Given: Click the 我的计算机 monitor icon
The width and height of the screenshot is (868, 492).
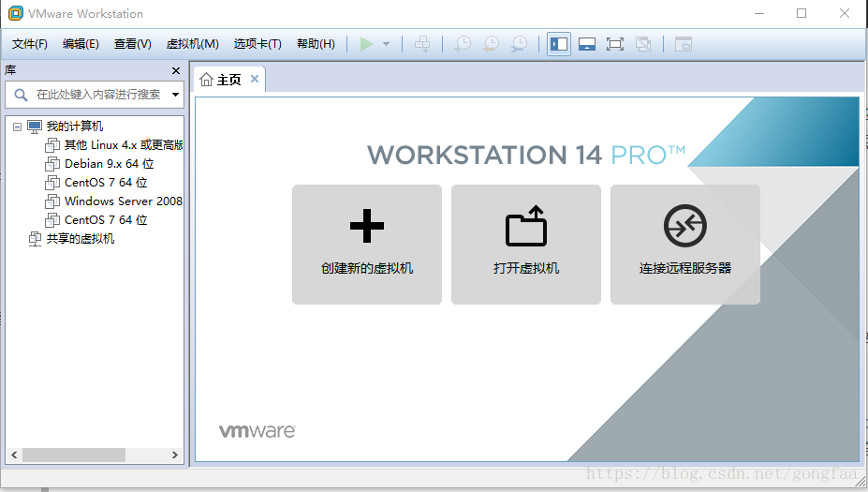Looking at the screenshot, I should (x=35, y=127).
